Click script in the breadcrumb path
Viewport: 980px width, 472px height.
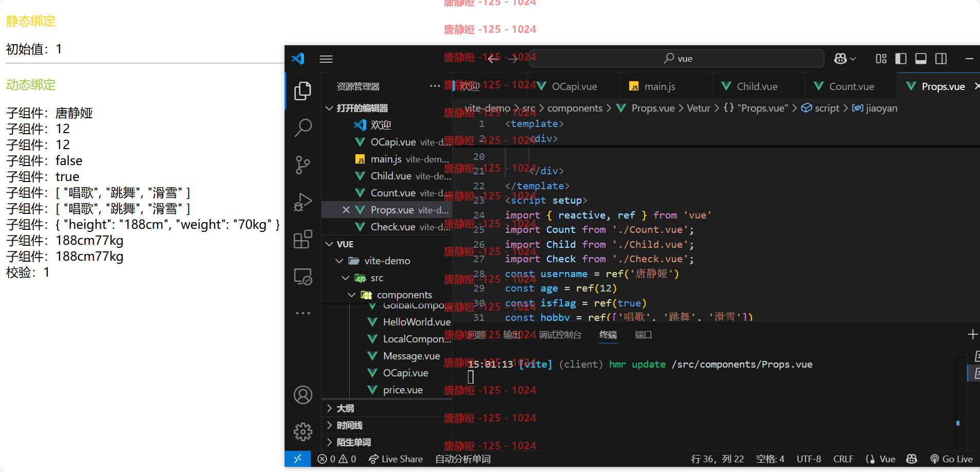820,108
